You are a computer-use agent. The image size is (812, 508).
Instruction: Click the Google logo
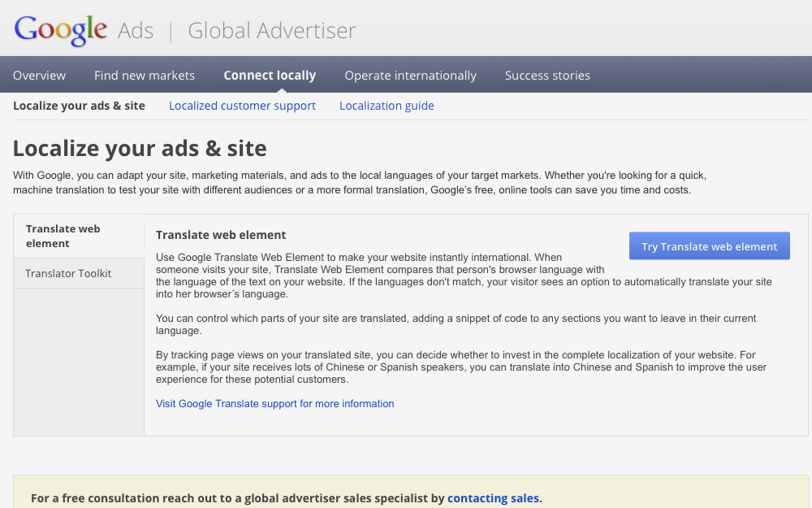pyautogui.click(x=60, y=30)
